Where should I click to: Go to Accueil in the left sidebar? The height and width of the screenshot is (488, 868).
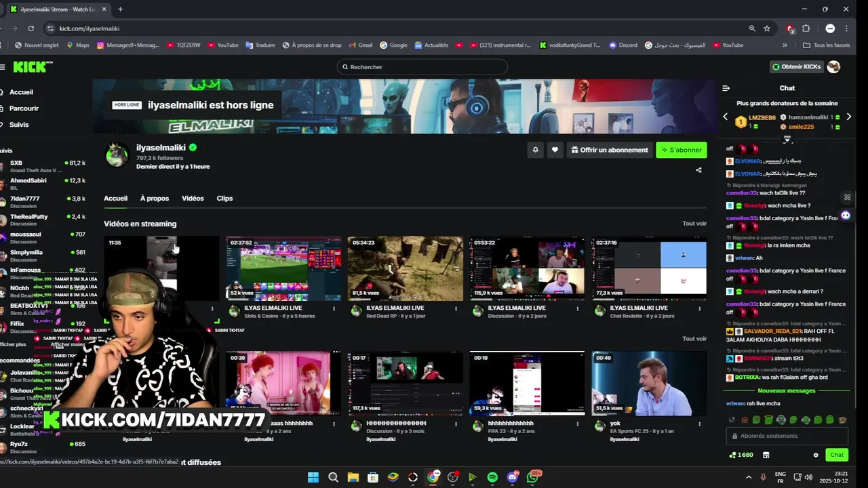tap(21, 92)
